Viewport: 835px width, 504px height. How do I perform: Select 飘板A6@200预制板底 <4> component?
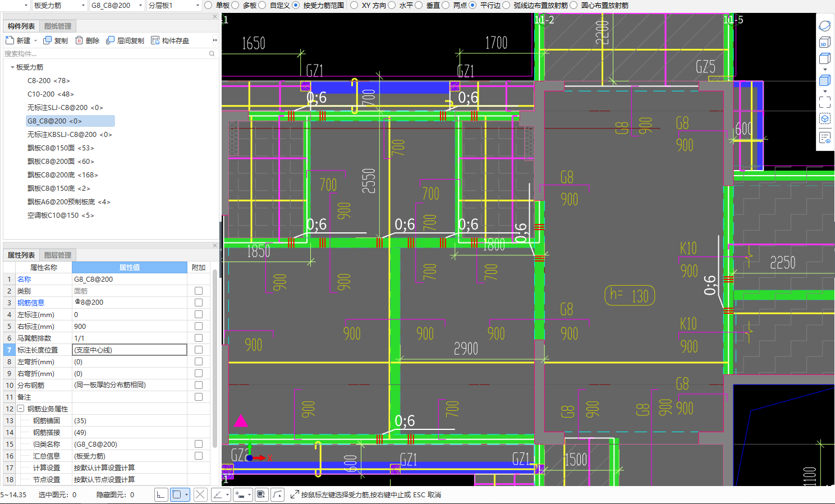tap(69, 202)
